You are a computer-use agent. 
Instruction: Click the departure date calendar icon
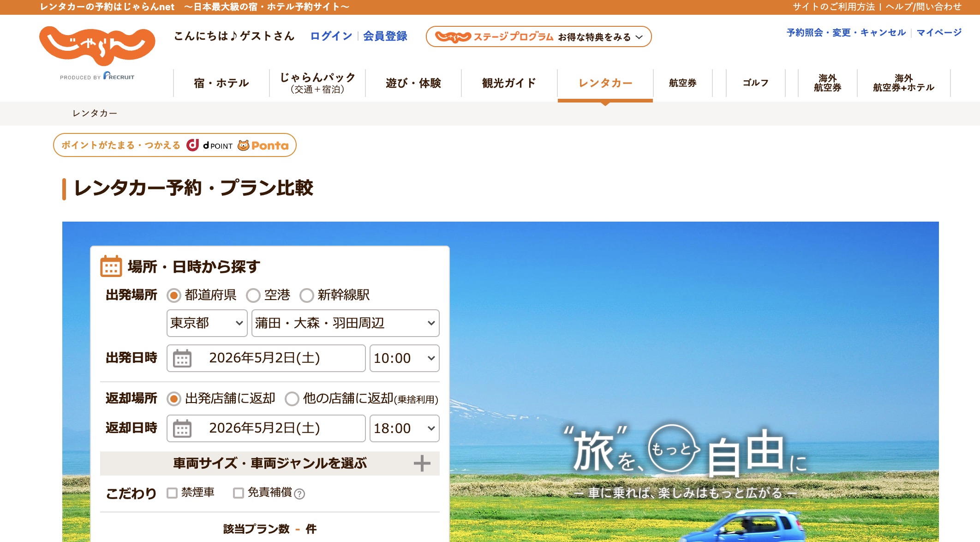point(182,358)
